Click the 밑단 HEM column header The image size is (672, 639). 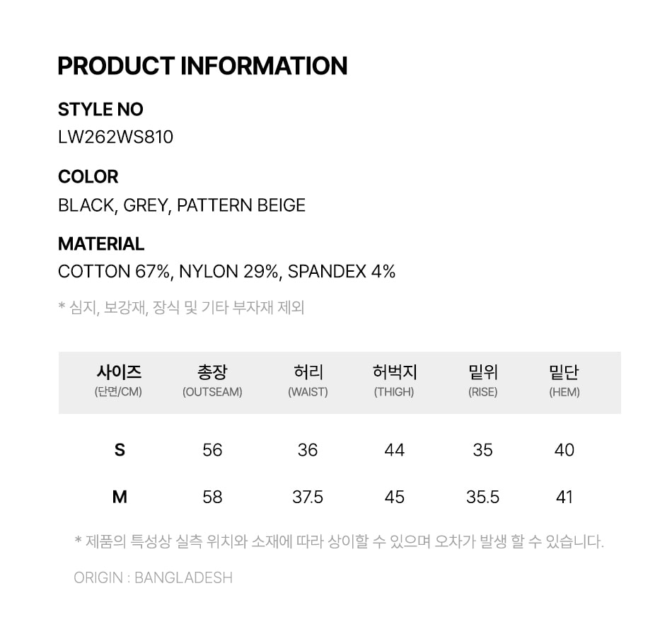[x=564, y=380]
